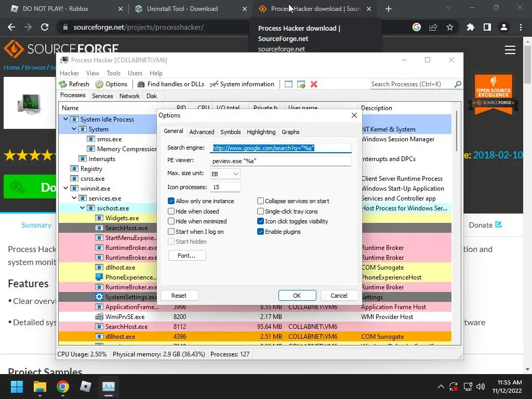Viewport: 532px width, 399px height.
Task: Close the Options dialog
Action: pyautogui.click(x=354, y=115)
